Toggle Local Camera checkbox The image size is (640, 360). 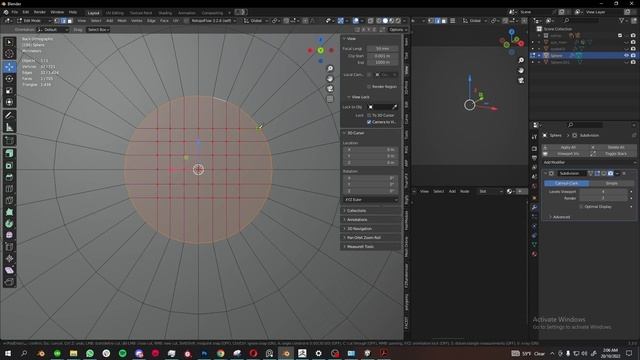[369, 75]
